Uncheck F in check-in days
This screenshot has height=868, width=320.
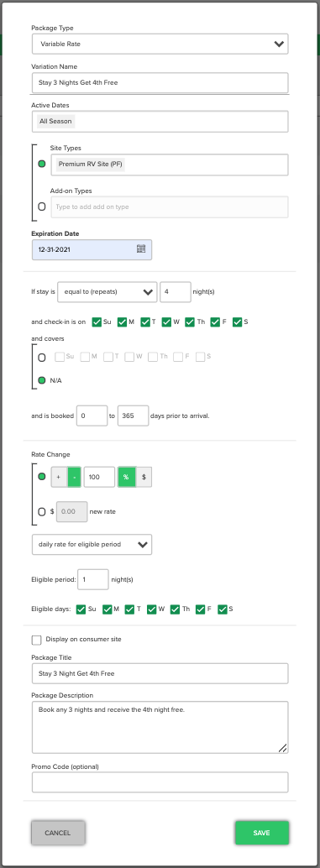(x=215, y=322)
